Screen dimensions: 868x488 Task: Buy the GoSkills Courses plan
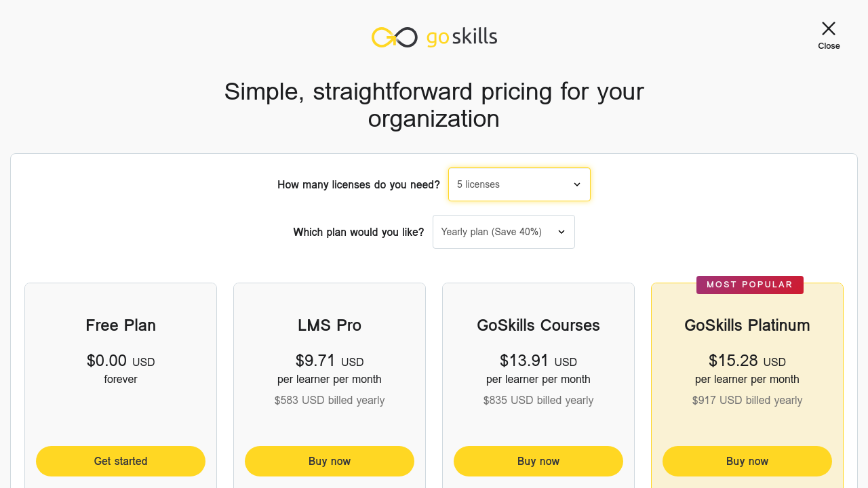(x=538, y=461)
